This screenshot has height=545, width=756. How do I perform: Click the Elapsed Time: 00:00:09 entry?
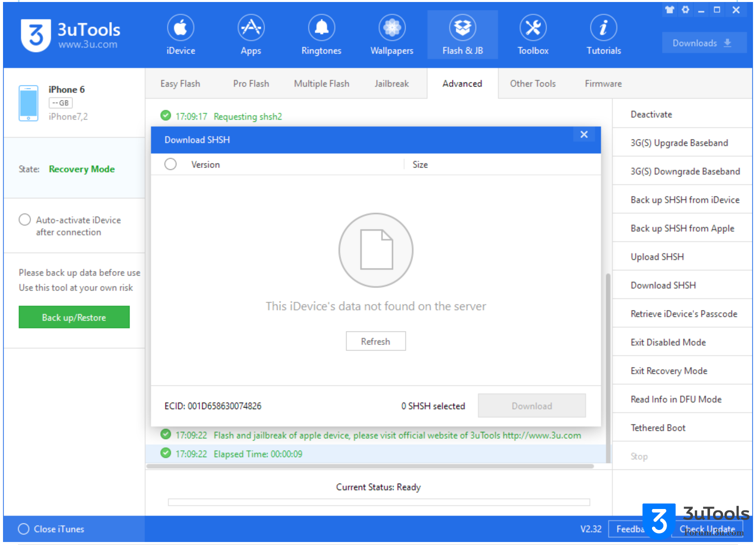pyautogui.click(x=258, y=454)
